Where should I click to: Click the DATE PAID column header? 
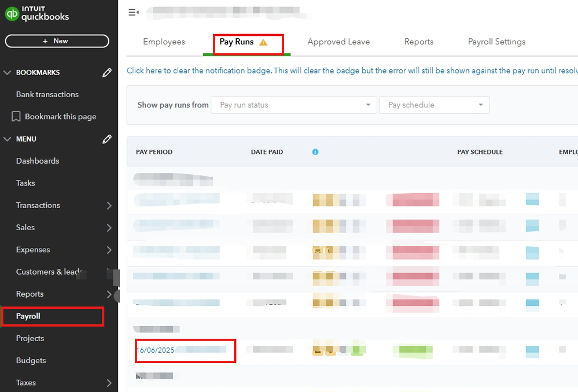coord(267,152)
